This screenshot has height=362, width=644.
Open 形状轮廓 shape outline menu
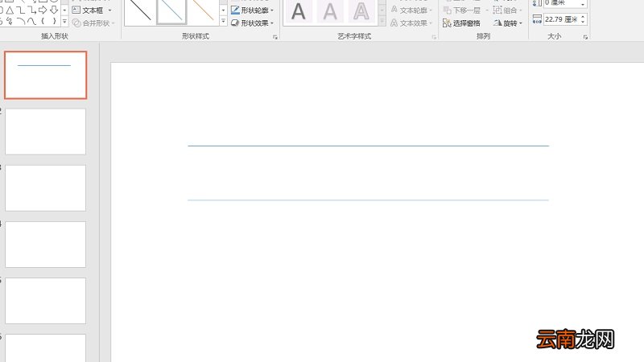[x=252, y=10]
